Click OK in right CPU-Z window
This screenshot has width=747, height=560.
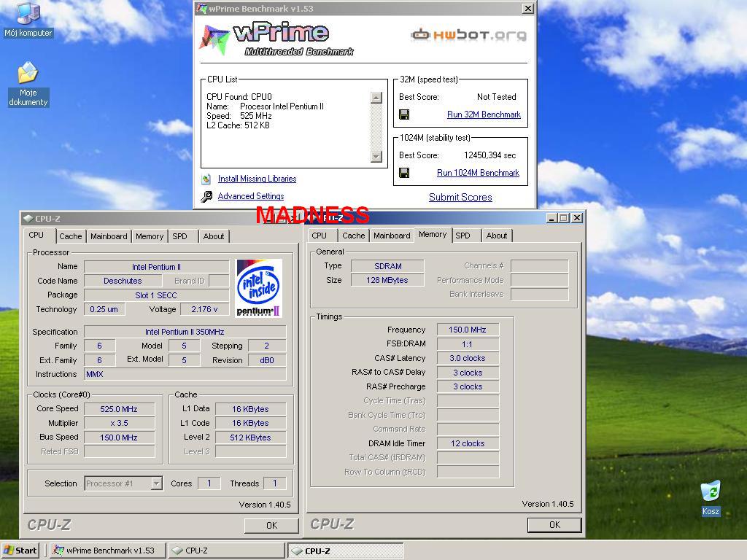point(554,525)
